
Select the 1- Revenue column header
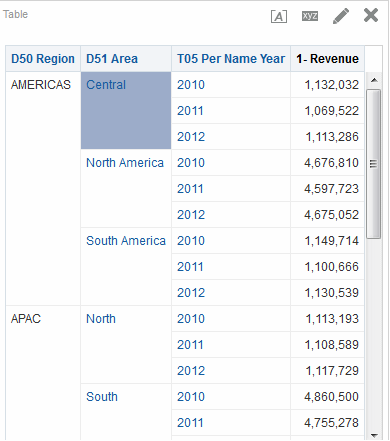[328, 59]
